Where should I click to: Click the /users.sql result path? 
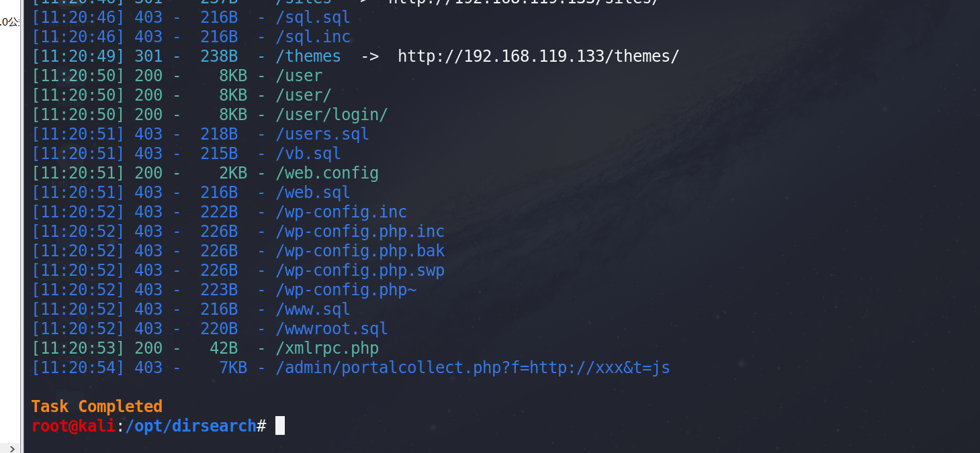[322, 134]
